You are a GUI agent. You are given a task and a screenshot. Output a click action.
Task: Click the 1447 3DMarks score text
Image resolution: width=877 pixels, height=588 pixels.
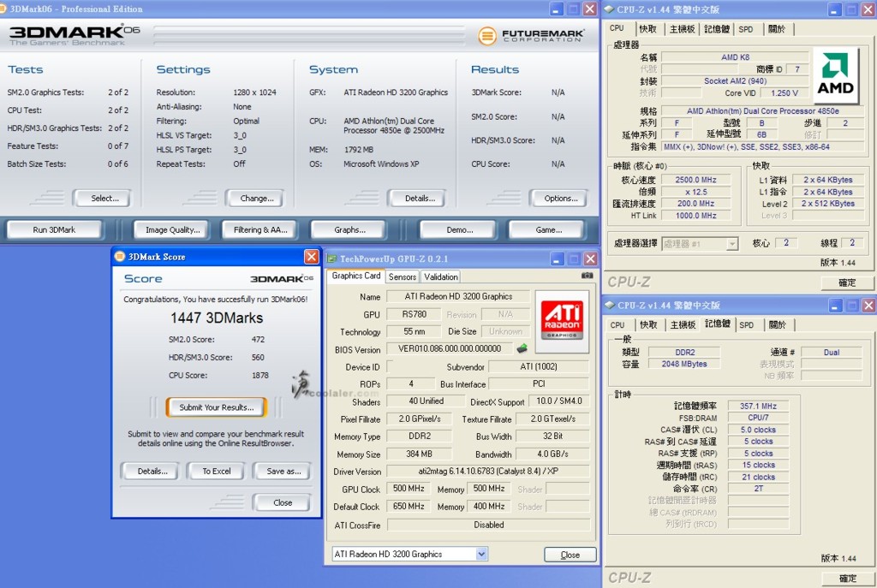pyautogui.click(x=217, y=318)
